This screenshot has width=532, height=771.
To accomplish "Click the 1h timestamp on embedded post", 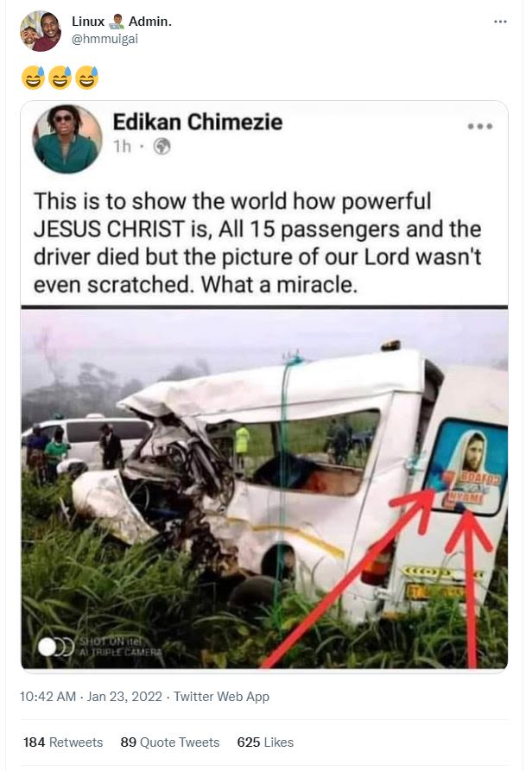I will [x=123, y=147].
